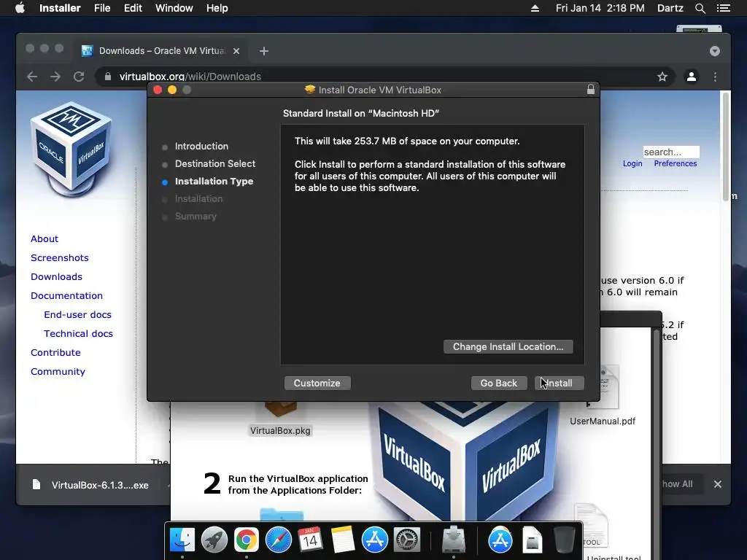Open the Customize install options
Image resolution: width=747 pixels, height=560 pixels.
(317, 383)
